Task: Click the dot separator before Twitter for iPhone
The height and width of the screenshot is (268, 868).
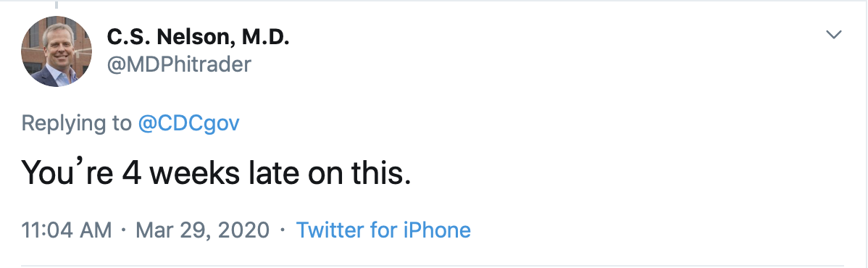Action: click(x=283, y=229)
